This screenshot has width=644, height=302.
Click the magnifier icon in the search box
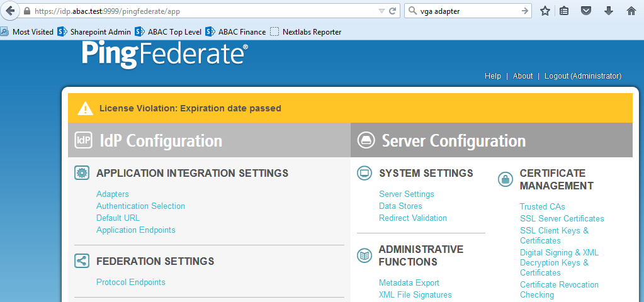click(412, 11)
